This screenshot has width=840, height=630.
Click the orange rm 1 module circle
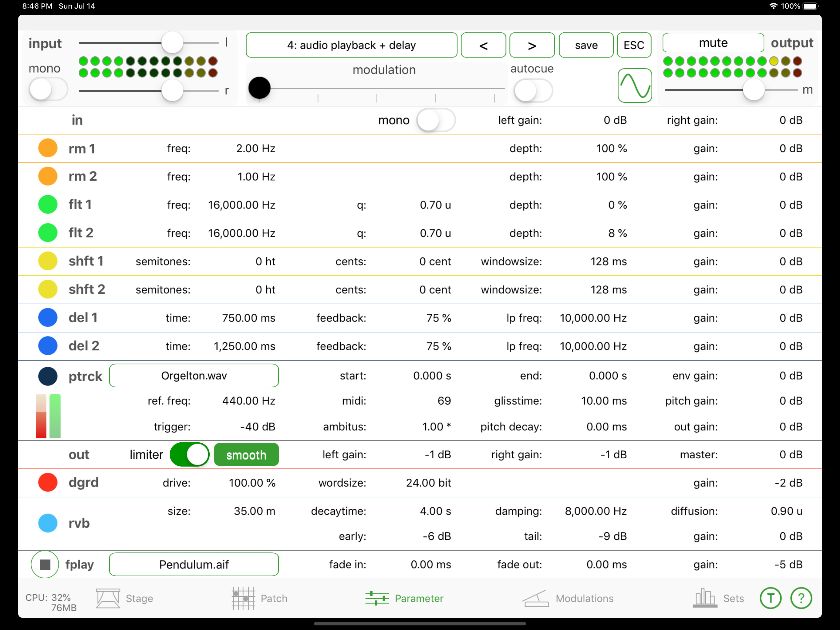(48, 148)
